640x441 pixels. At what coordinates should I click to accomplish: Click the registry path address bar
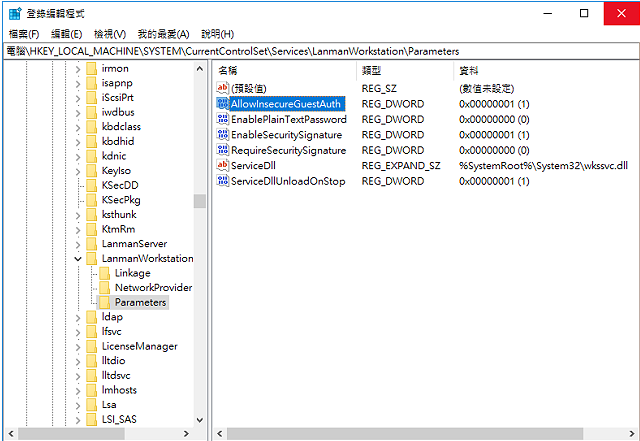click(320, 51)
